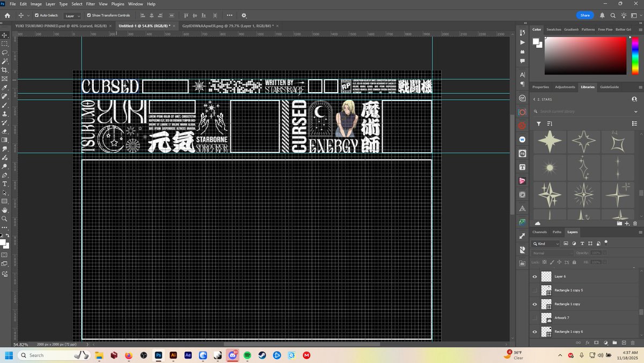The height and width of the screenshot is (363, 644).
Task: Click the Delete layer trash icon
Action: 633,343
